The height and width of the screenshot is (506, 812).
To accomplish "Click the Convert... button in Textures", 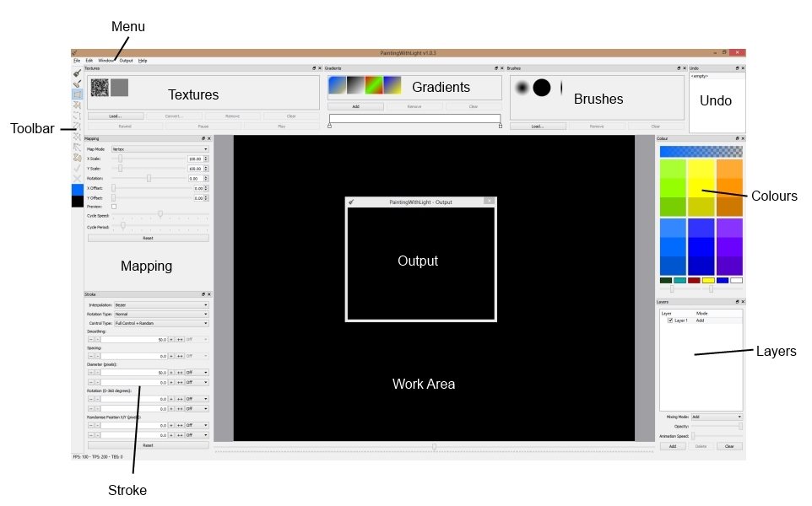I will (x=174, y=116).
